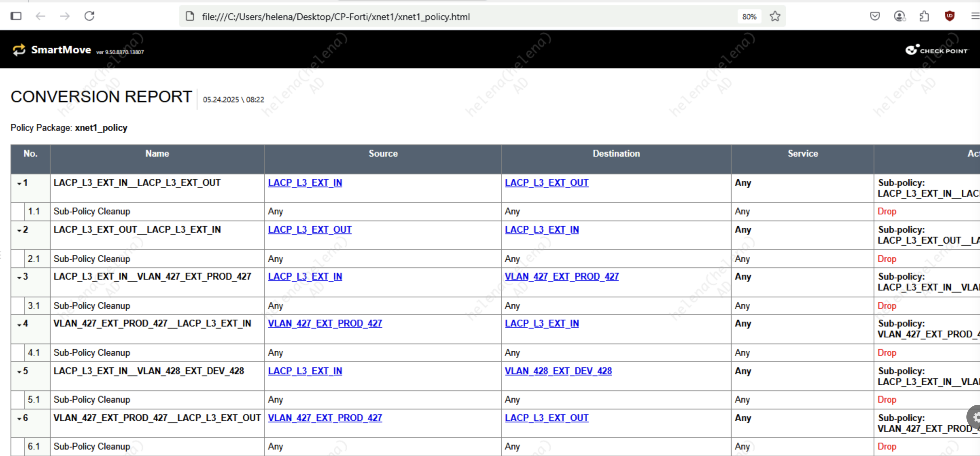Click the address bar URL field
The image size is (980, 456).
click(x=419, y=17)
